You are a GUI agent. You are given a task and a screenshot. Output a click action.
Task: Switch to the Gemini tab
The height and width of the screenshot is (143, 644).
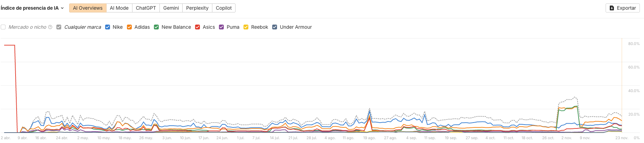tap(171, 8)
